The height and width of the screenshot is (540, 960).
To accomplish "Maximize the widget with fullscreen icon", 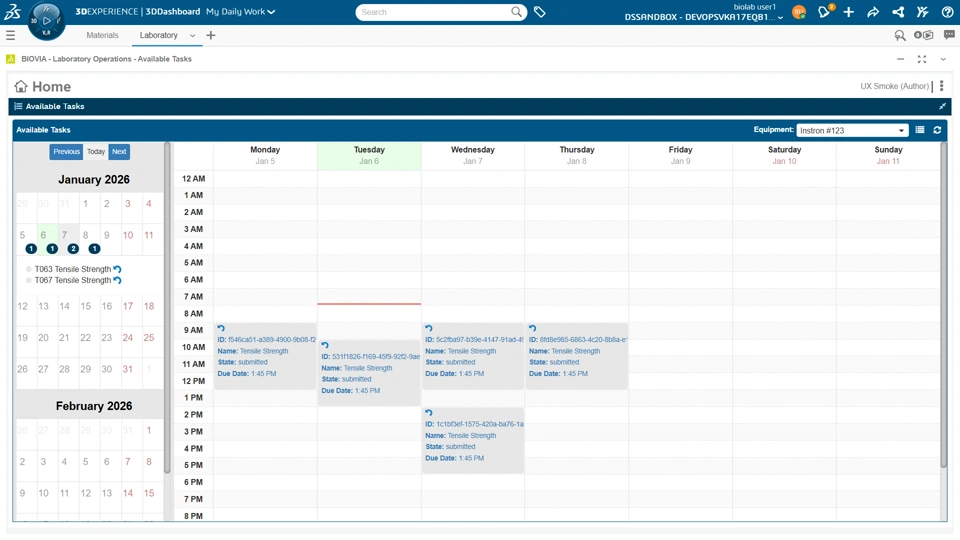I will (x=921, y=59).
